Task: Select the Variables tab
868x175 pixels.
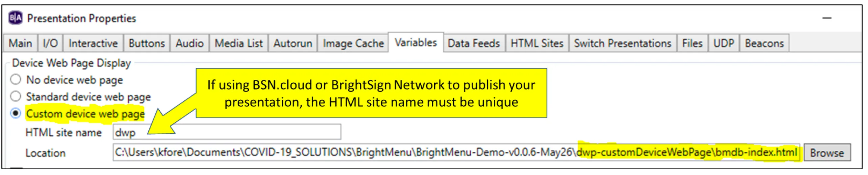Action: (x=416, y=42)
